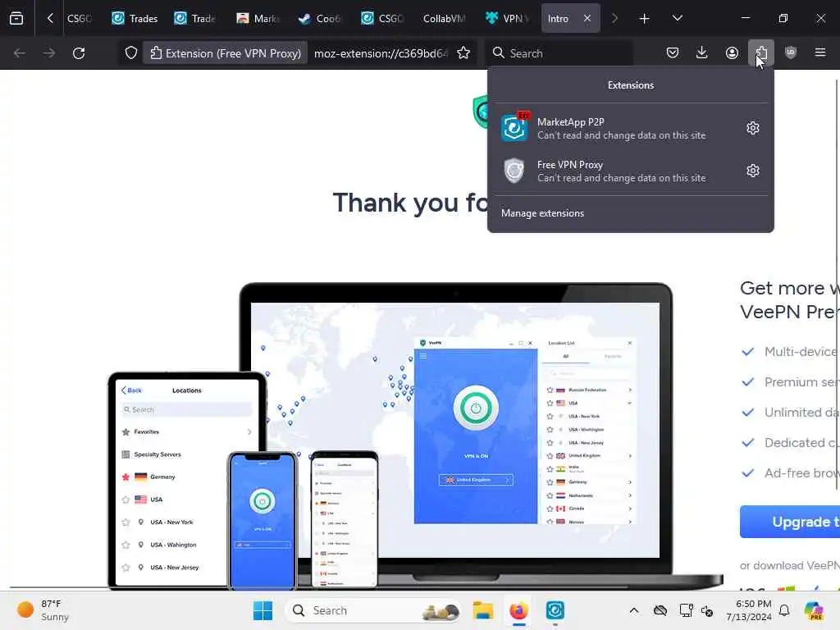This screenshot has width=840, height=630.
Task: Switch to the CollabVM tab
Action: click(x=444, y=18)
